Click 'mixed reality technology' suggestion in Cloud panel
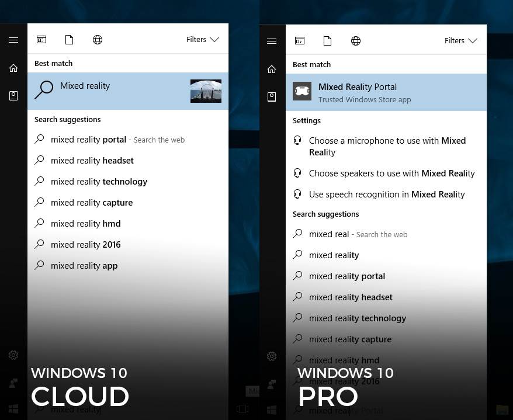The image size is (513, 420). coord(99,182)
